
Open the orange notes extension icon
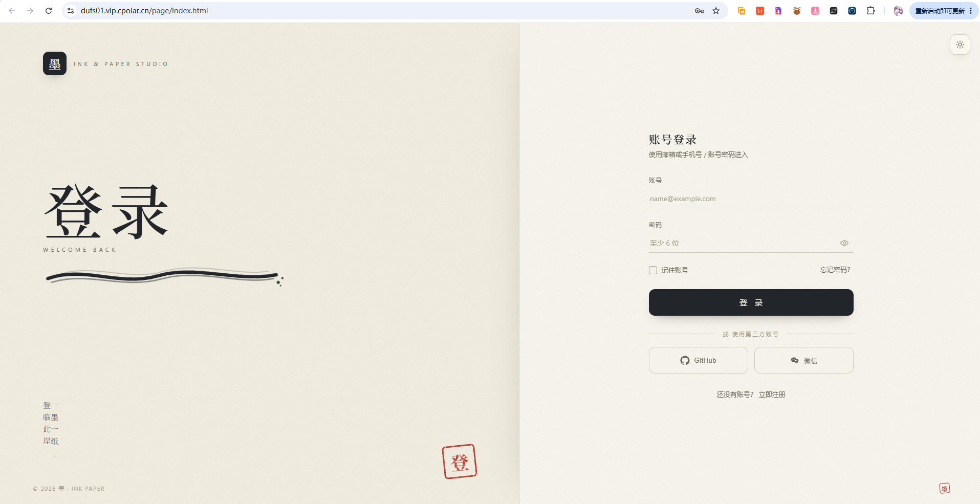click(742, 11)
